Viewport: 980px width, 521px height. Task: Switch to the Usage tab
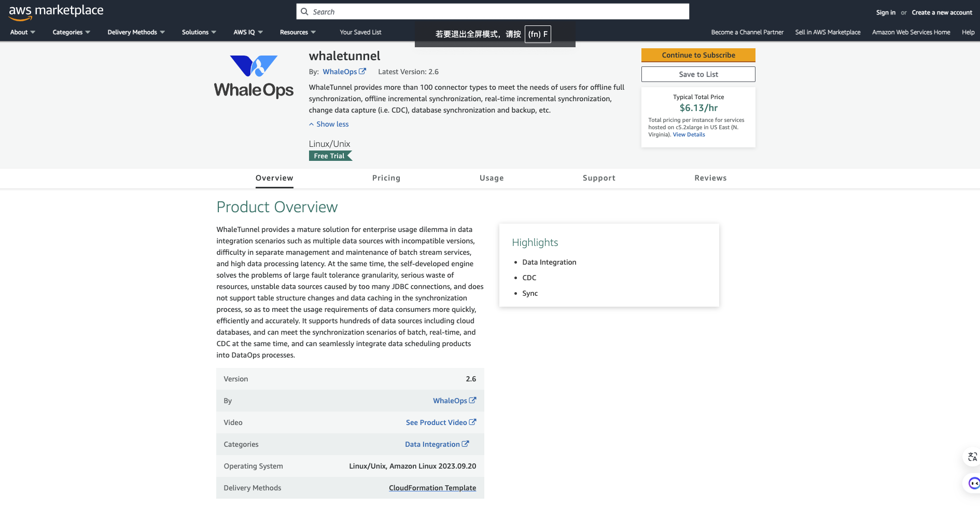[x=492, y=178]
